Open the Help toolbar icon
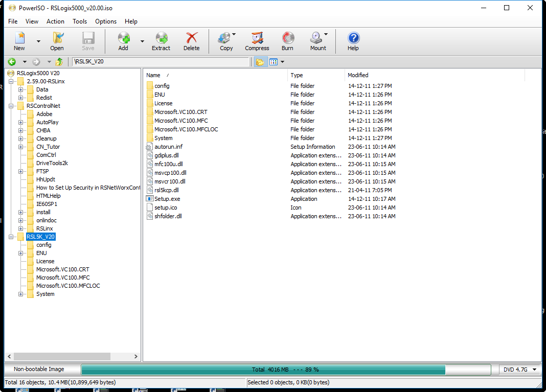The height and width of the screenshot is (392, 546). (353, 38)
